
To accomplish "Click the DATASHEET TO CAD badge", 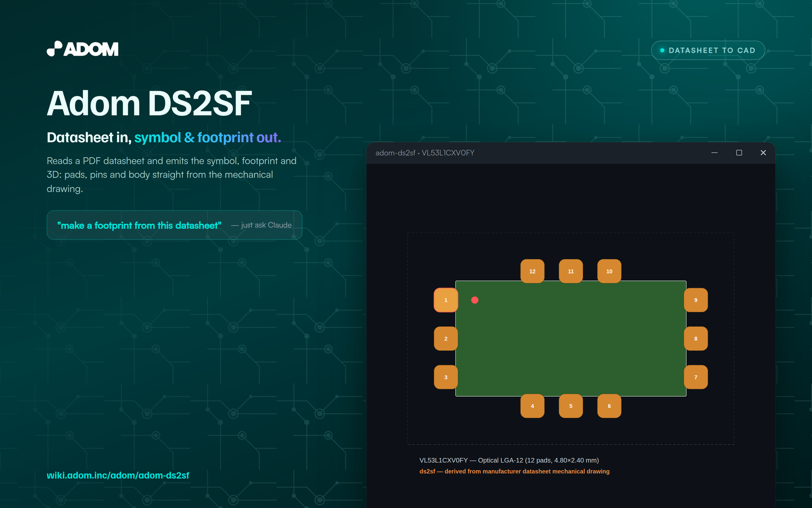I will point(708,50).
